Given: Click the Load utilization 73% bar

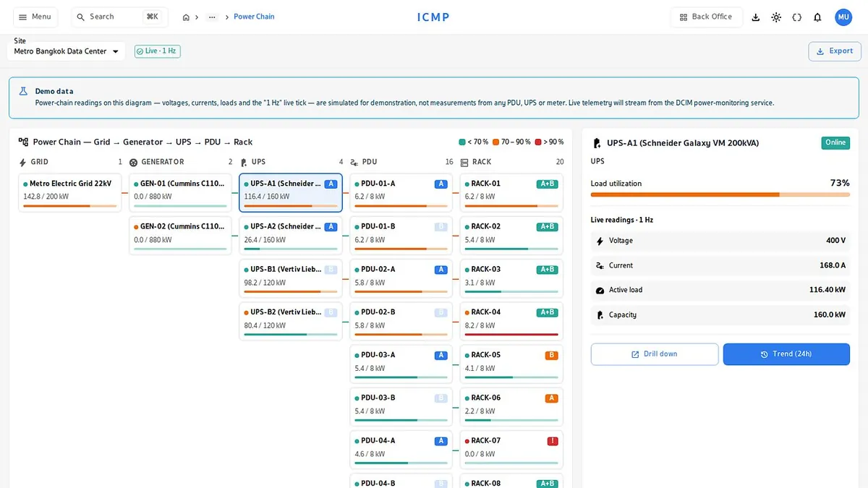Looking at the screenshot, I should [x=720, y=194].
